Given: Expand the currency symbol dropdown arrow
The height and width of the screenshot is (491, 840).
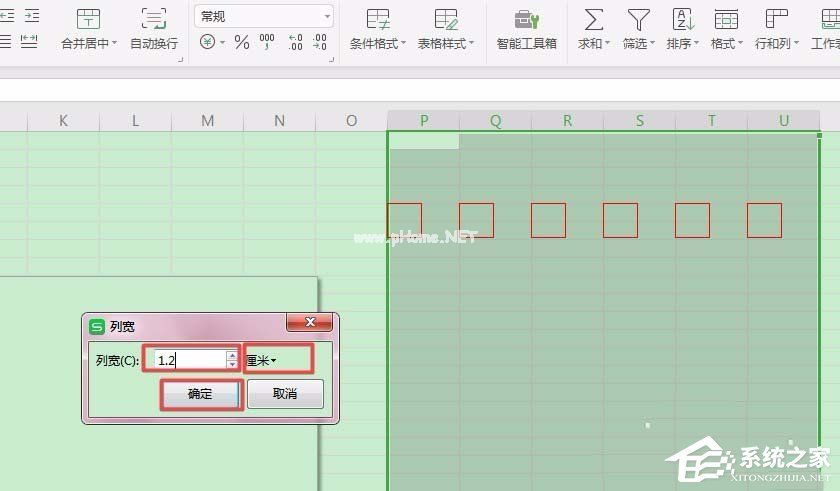Looking at the screenshot, I should 222,43.
